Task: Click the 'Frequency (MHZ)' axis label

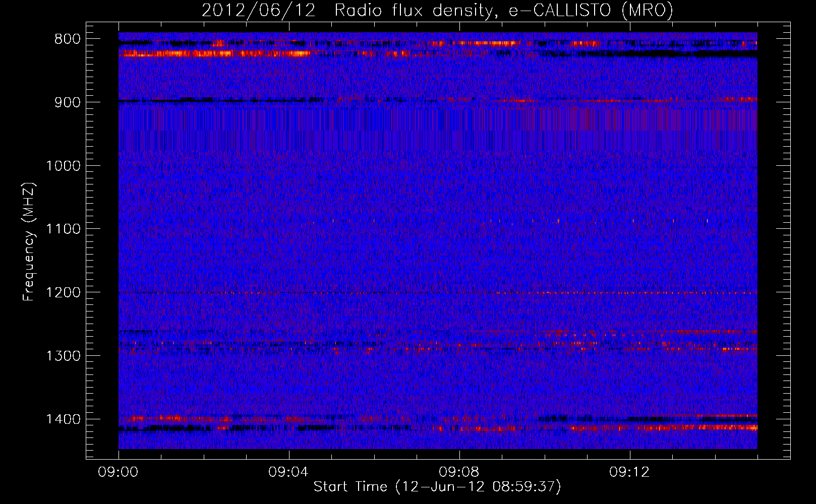Action: click(x=29, y=242)
